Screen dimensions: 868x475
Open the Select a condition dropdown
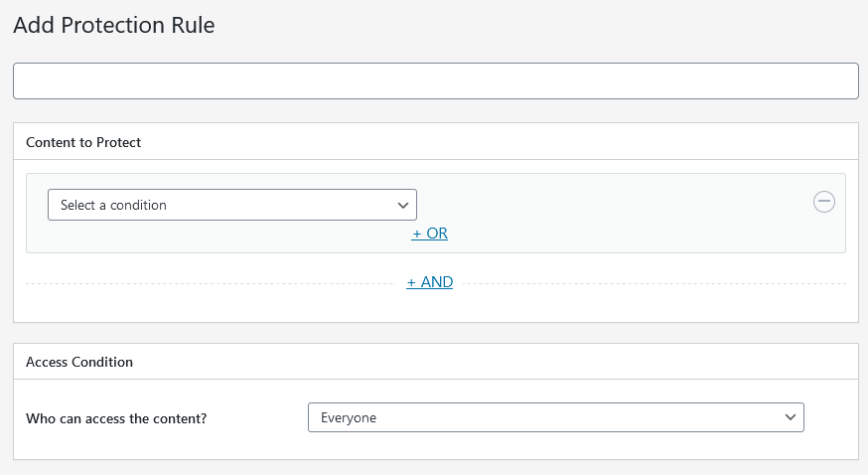click(x=232, y=205)
